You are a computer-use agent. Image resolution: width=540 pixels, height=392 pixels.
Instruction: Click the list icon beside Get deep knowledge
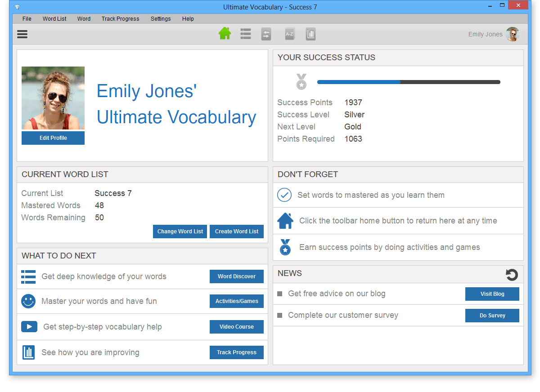(x=28, y=277)
